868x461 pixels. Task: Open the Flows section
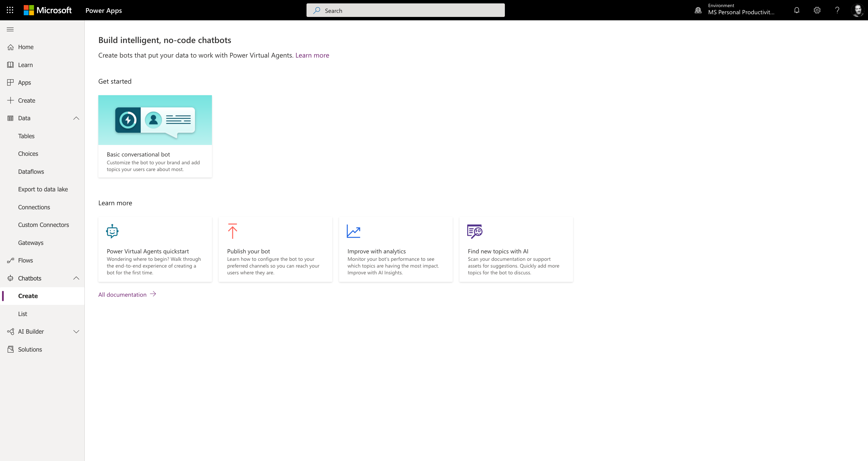click(x=25, y=260)
